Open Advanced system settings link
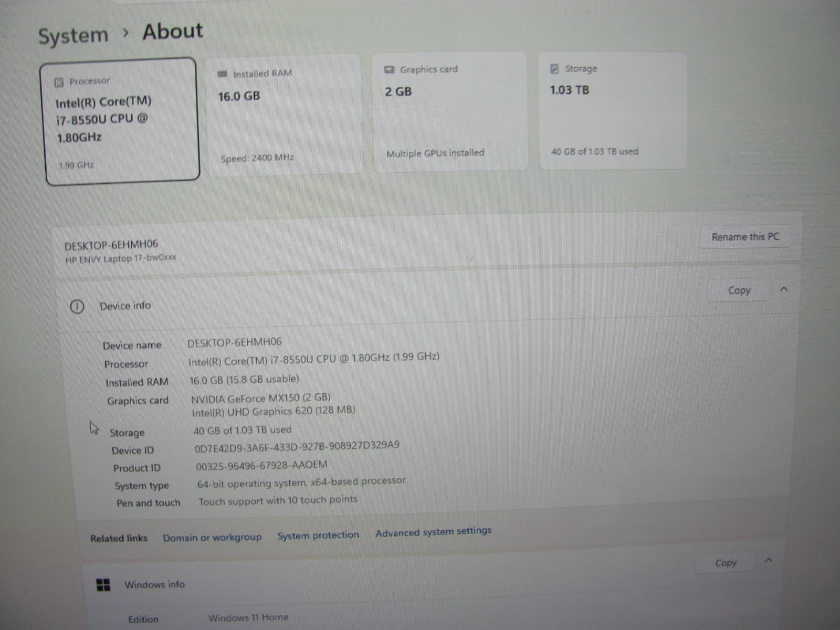 point(434,532)
